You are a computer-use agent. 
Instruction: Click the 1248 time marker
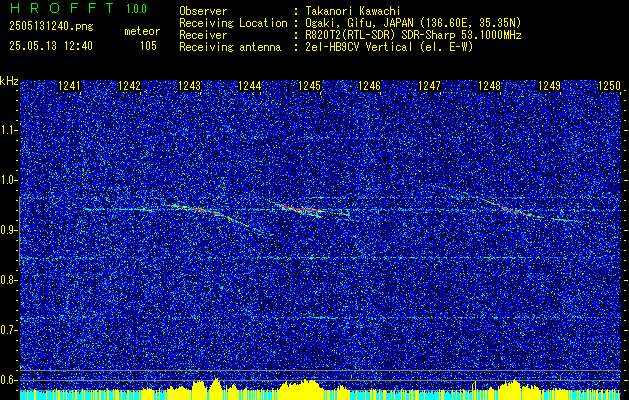(x=489, y=86)
